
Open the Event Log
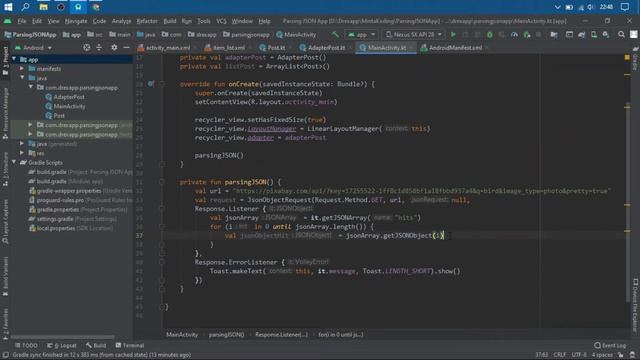(x=610, y=345)
